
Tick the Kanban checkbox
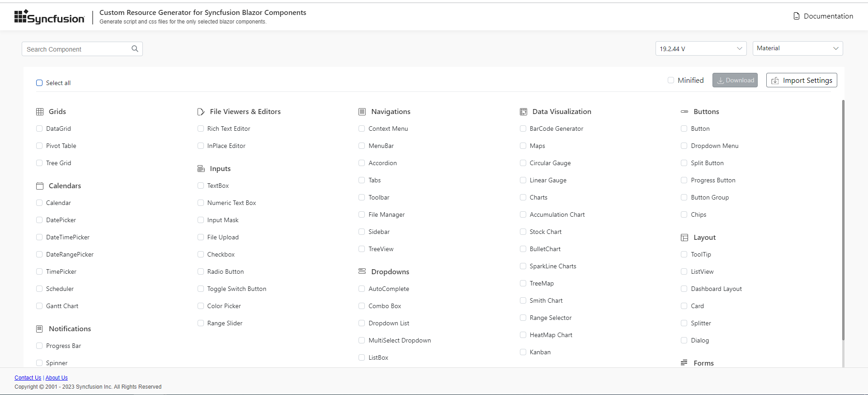point(523,352)
